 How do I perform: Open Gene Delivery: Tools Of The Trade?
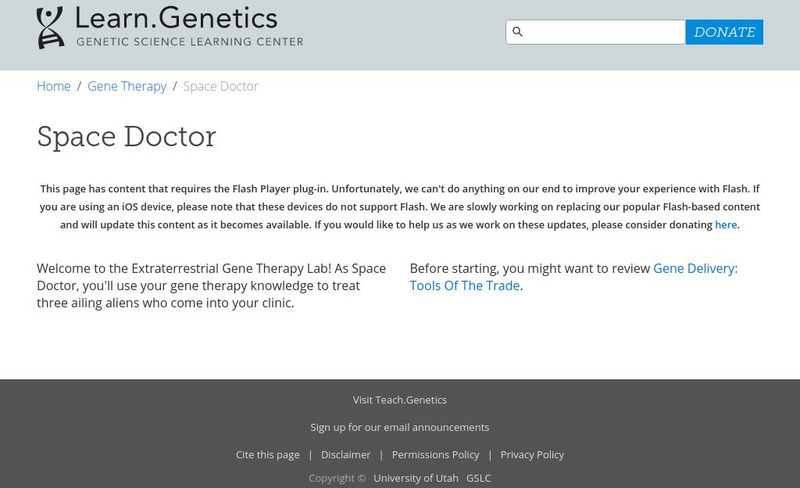pyautogui.click(x=695, y=268)
